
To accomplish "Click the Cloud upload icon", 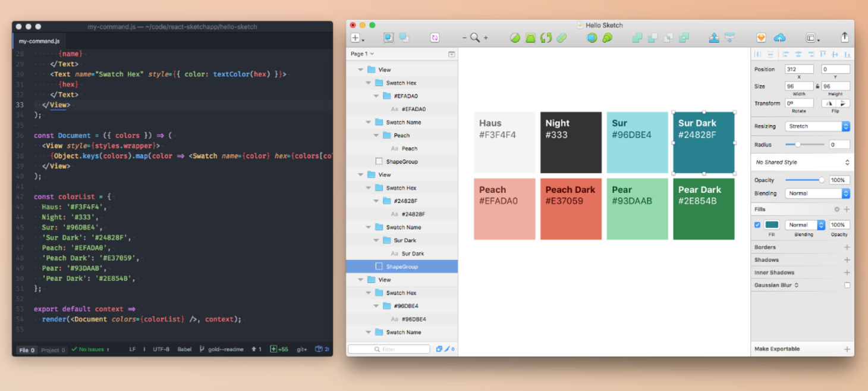I will click(779, 37).
